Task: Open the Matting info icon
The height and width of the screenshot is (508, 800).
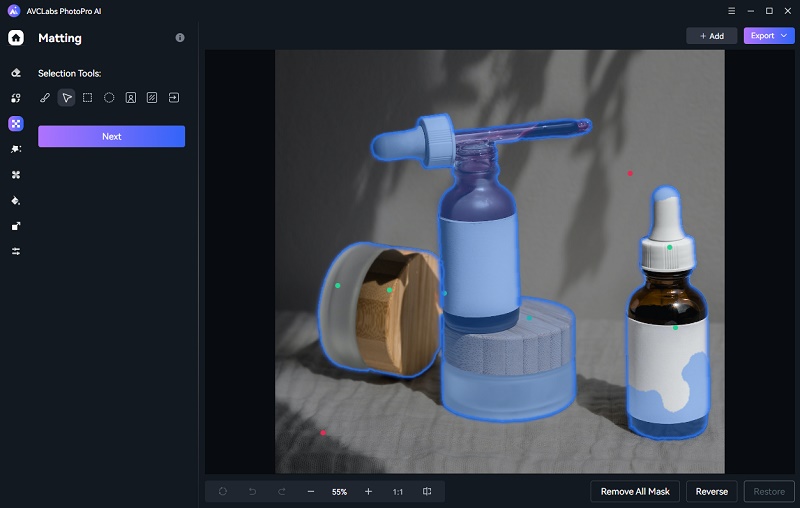Action: click(180, 38)
